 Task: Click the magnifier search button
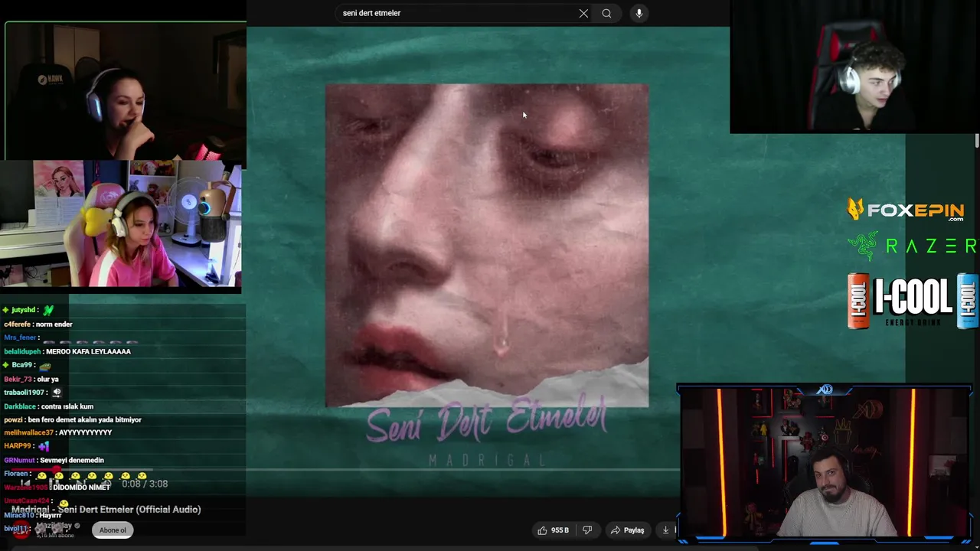(606, 13)
